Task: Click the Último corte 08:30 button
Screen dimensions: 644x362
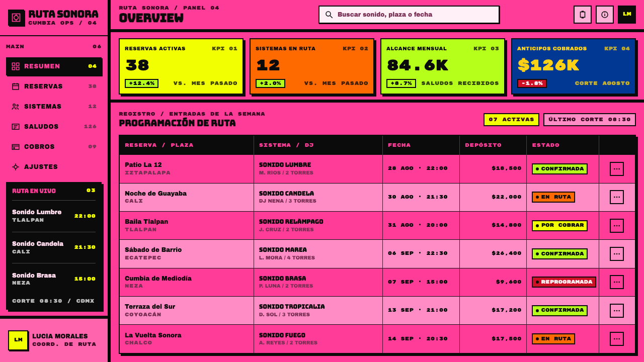Action: click(590, 120)
